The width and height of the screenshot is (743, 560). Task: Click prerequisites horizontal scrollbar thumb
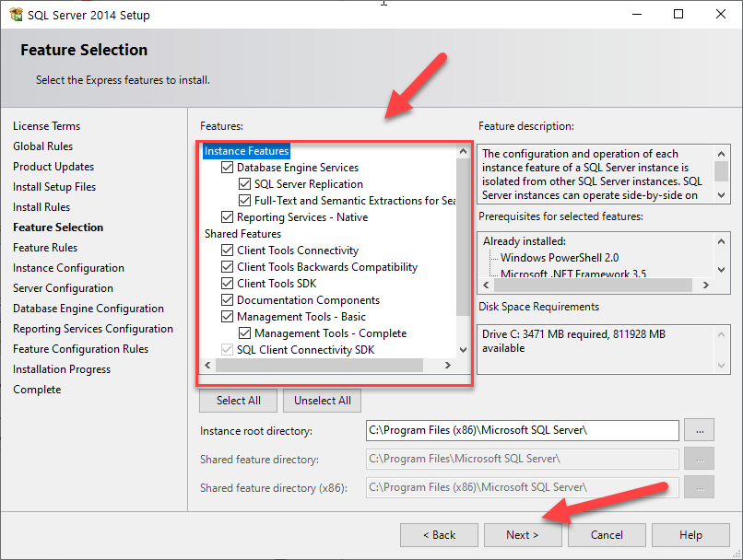[x=593, y=285]
